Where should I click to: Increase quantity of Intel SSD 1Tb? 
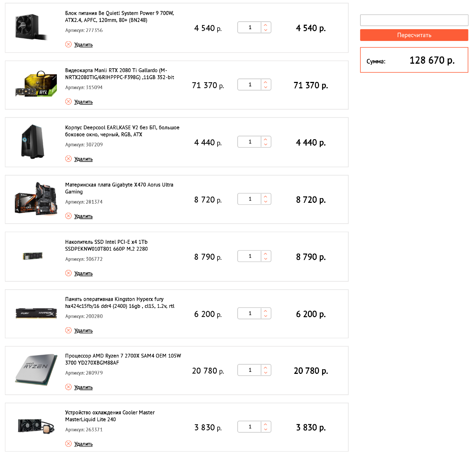(x=266, y=254)
